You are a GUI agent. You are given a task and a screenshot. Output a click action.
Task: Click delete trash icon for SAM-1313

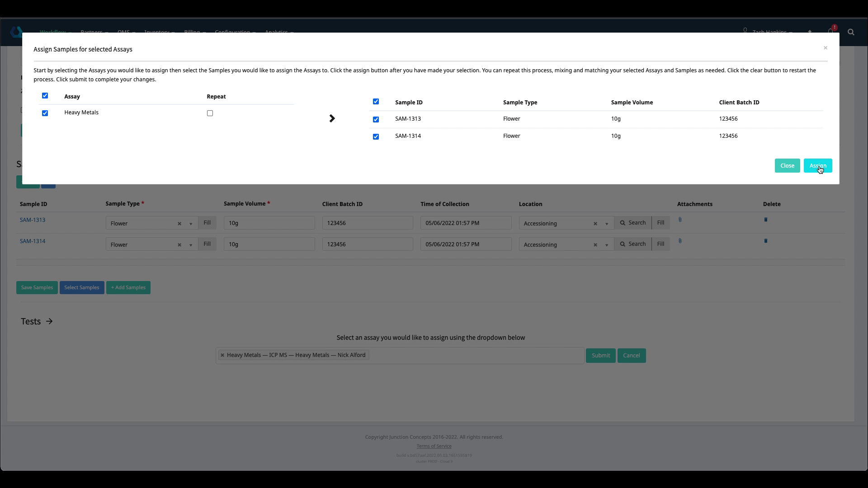[765, 220]
